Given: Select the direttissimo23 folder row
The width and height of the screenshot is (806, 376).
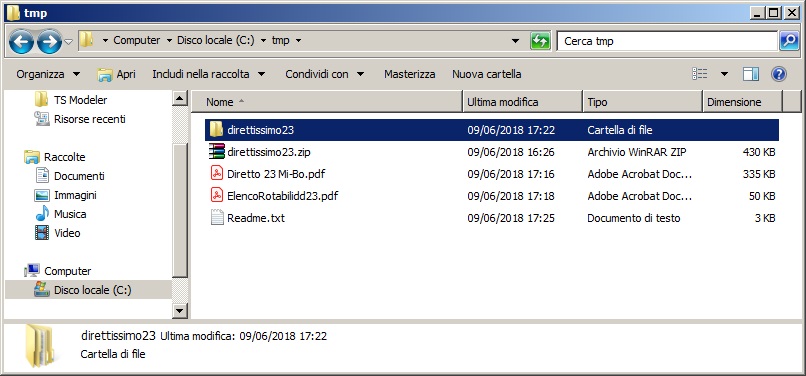Looking at the screenshot, I should 492,130.
